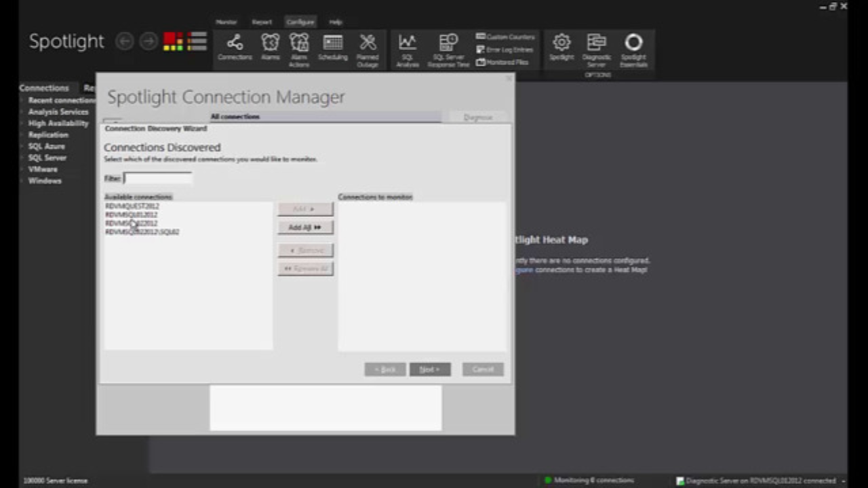Select the Alarm Actions icon
868x488 pixels.
[299, 47]
